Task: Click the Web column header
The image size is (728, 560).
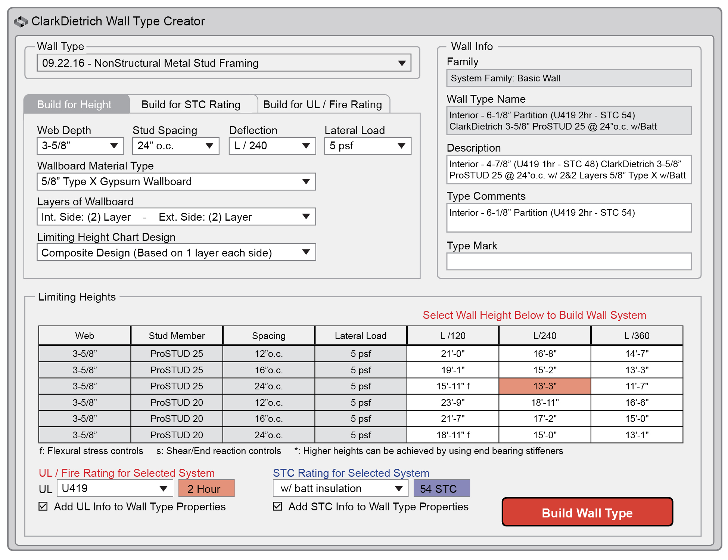Action: [x=85, y=336]
